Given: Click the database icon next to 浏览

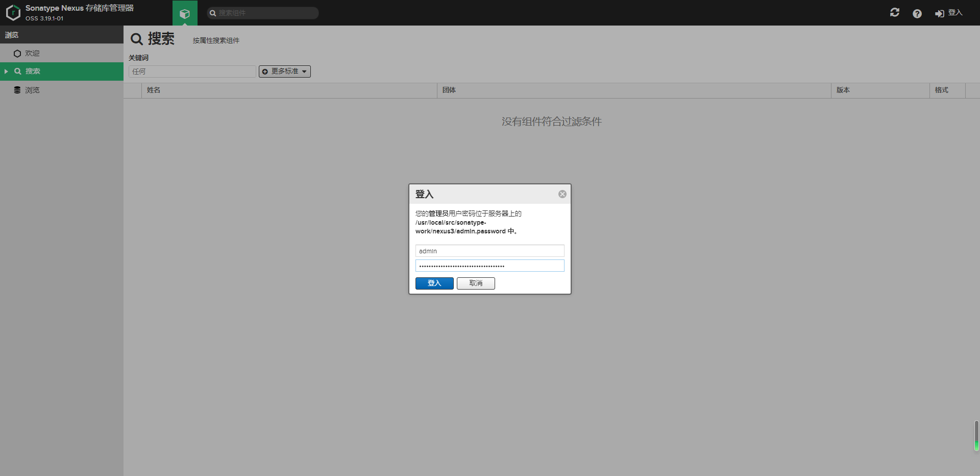Looking at the screenshot, I should point(17,90).
